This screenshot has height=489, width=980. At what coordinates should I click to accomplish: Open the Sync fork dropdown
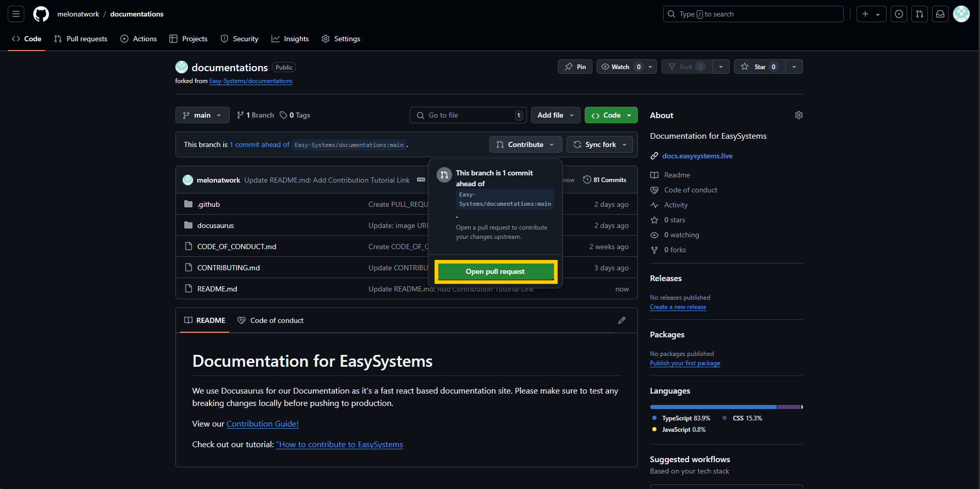coord(599,144)
